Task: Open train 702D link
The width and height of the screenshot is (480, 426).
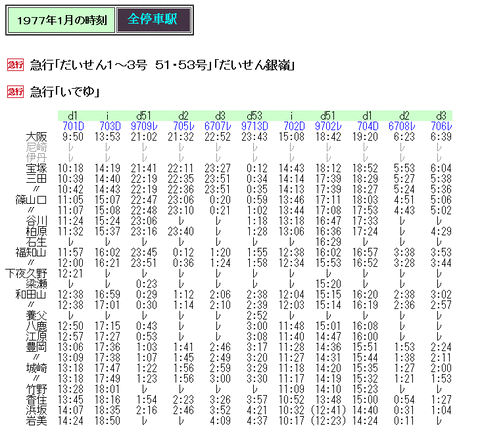Action: coord(294,126)
